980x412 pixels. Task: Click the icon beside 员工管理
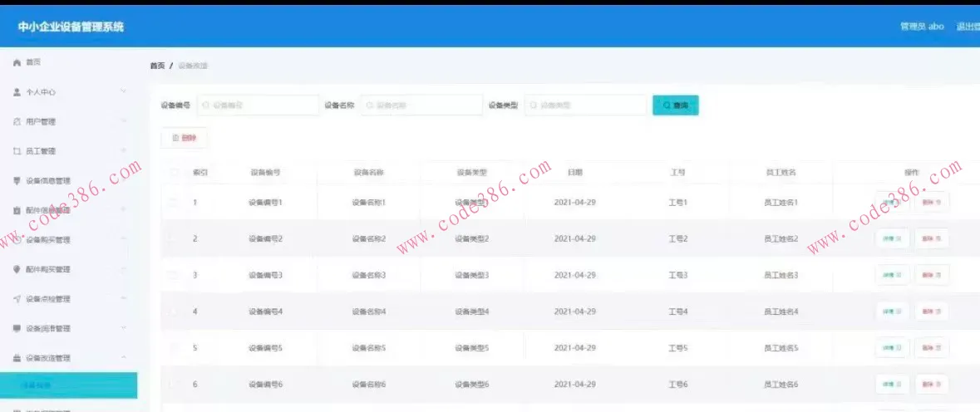tap(17, 151)
